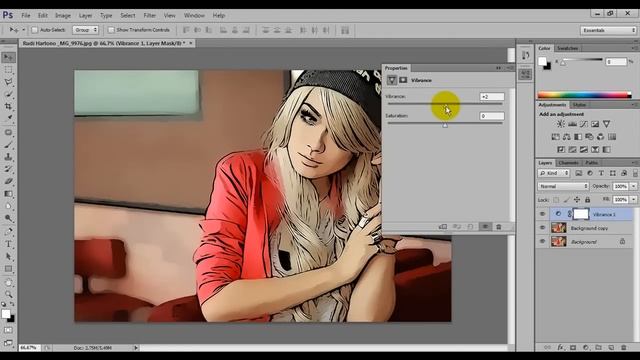Switch to the Styles tab
Screen dimensions: 640x360
(x=579, y=105)
